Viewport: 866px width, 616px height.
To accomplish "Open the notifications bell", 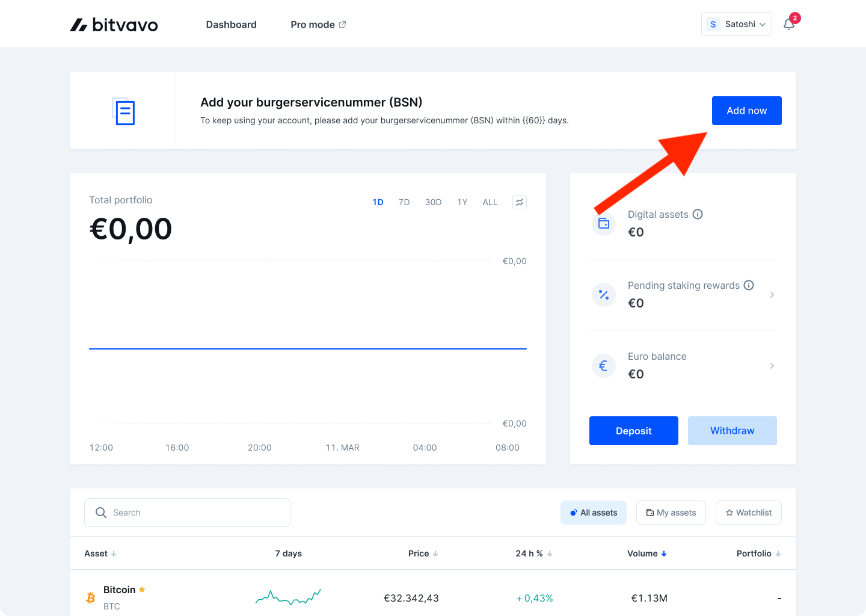I will click(x=789, y=24).
